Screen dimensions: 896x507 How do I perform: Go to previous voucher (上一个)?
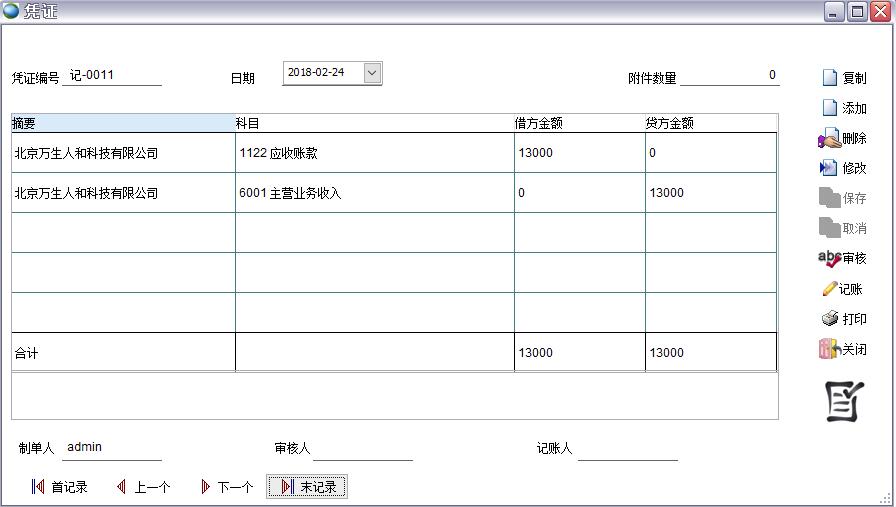click(143, 487)
